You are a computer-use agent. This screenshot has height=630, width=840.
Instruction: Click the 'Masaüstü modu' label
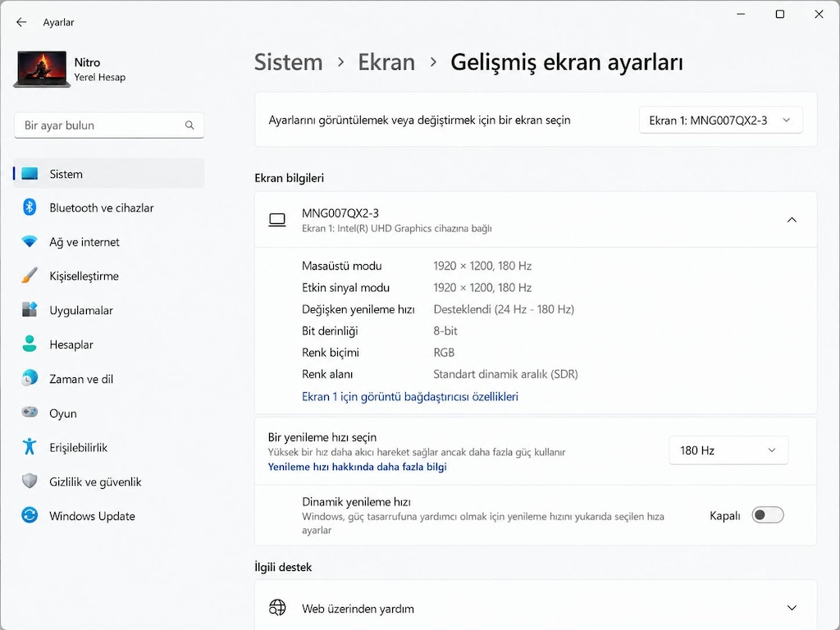[x=342, y=267]
